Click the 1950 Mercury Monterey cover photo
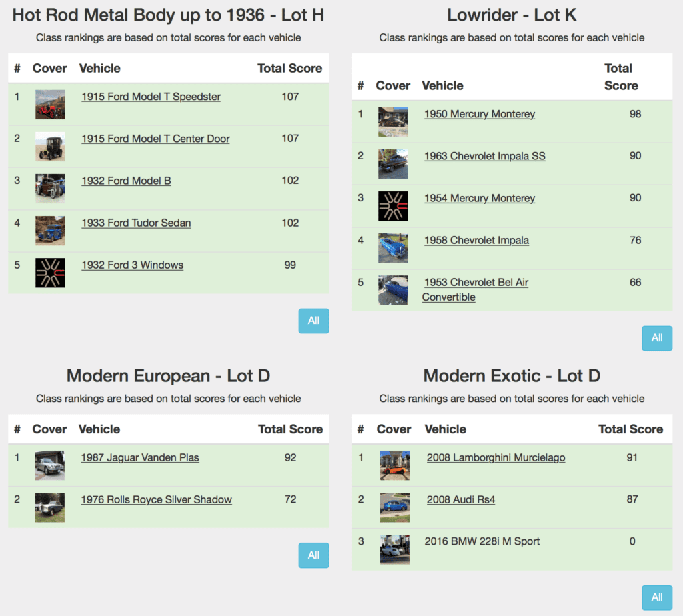Viewport: 683px width, 616px height. coord(393,122)
